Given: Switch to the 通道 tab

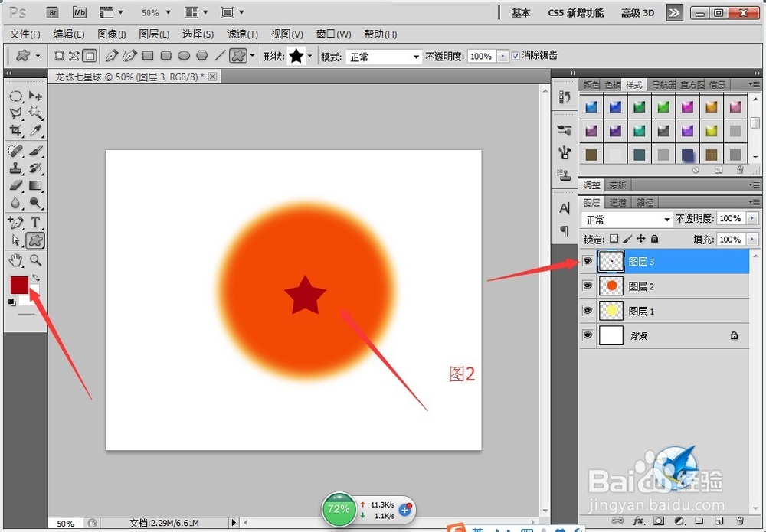Looking at the screenshot, I should (617, 202).
